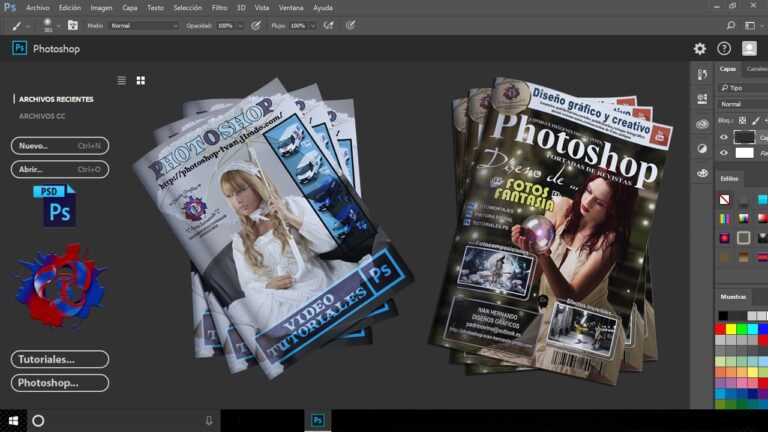Select ARCHIVOS CC section

[x=42, y=116]
